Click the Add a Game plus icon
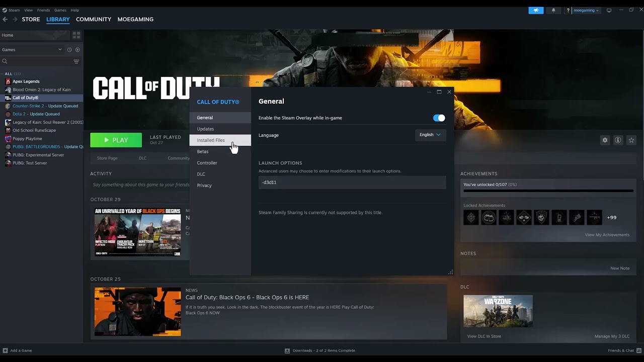Viewport: 644px width, 362px height. pyautogui.click(x=5, y=350)
